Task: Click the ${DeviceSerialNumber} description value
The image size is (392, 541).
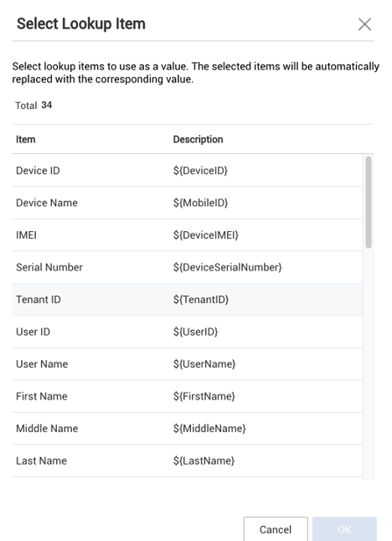Action: 227,267
